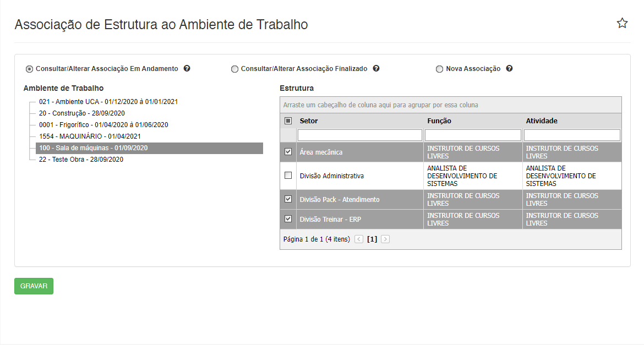Click the favorite star icon
Image resolution: width=644 pixels, height=345 pixels.
(622, 23)
